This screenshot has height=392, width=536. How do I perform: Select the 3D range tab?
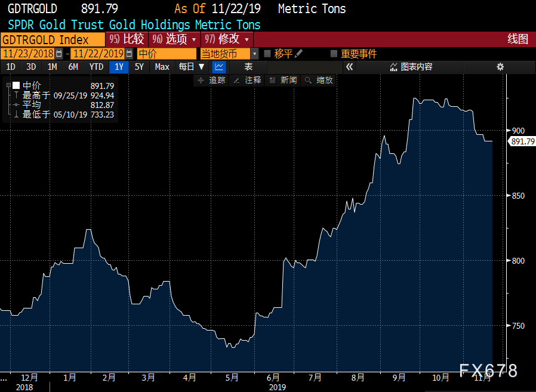(31, 67)
